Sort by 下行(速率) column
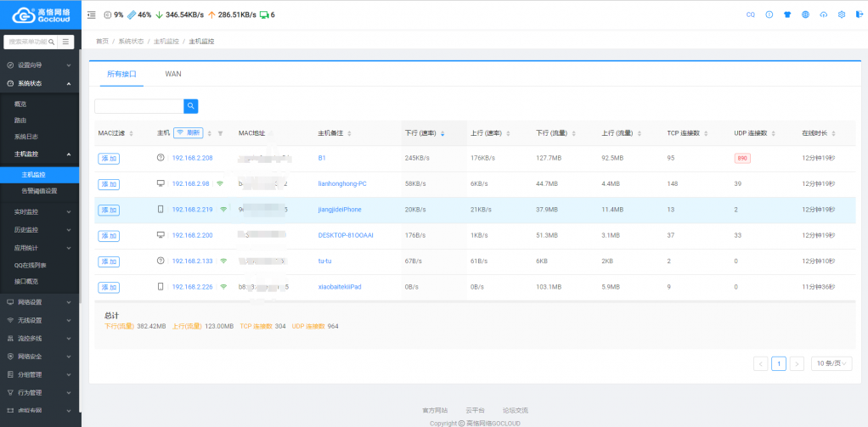This screenshot has width=868, height=427. pos(442,133)
